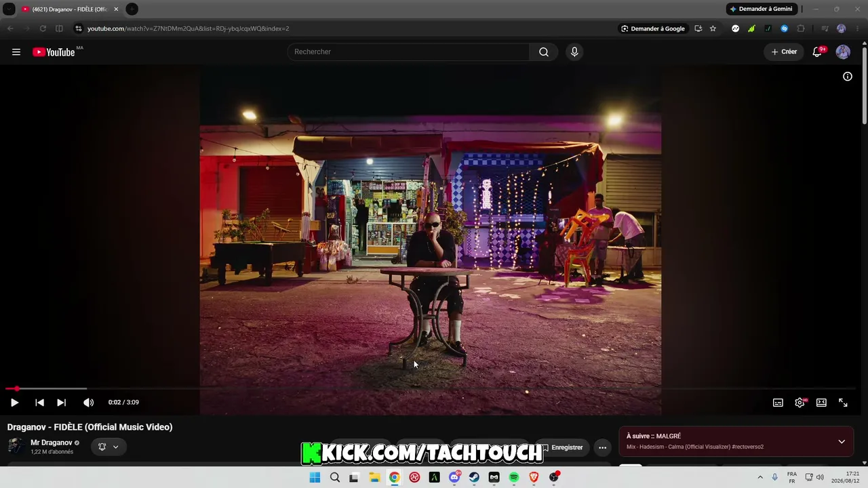Go back to previous page

[x=10, y=28]
